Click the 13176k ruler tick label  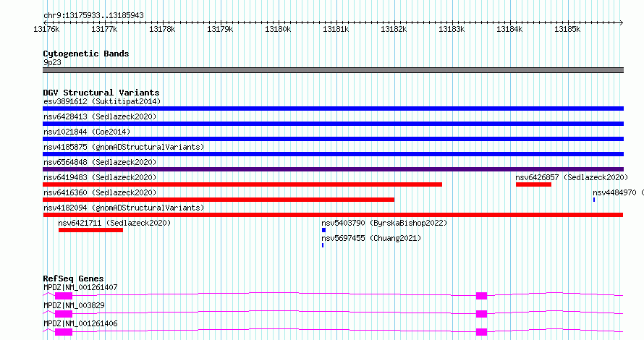pyautogui.click(x=46, y=29)
